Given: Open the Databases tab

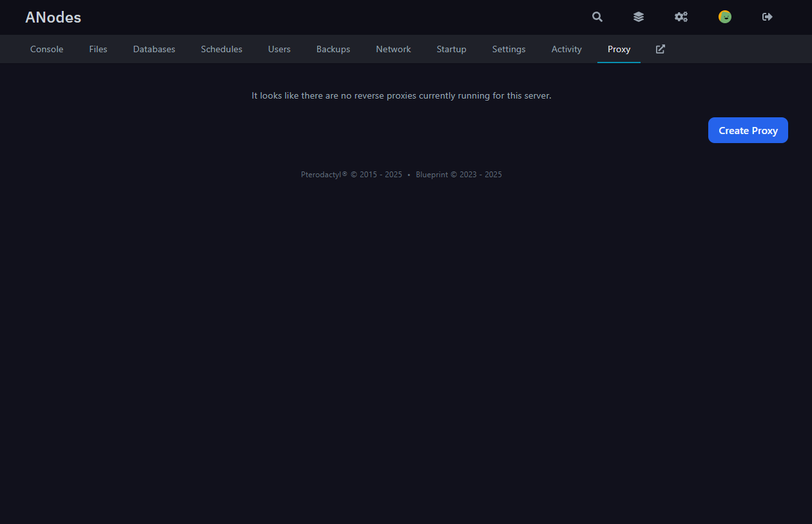Looking at the screenshot, I should click(x=154, y=48).
